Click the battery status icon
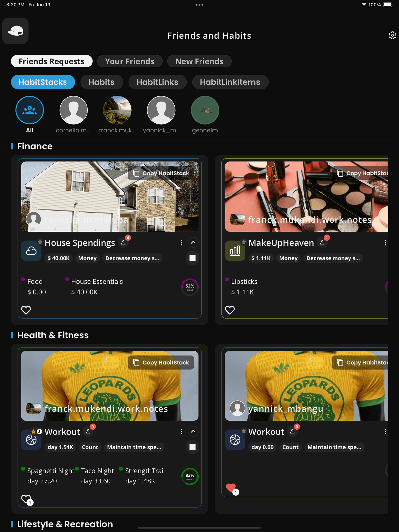 click(388, 5)
